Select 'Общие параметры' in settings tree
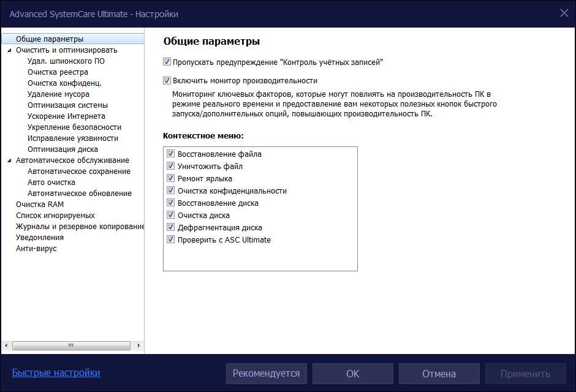Viewport: 576px width, 392px height. pyautogui.click(x=50, y=39)
